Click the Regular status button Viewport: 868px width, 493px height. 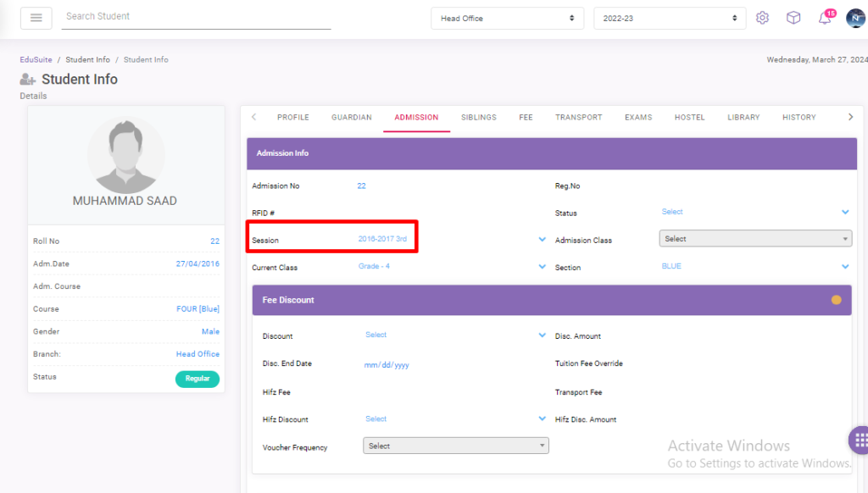click(x=197, y=379)
